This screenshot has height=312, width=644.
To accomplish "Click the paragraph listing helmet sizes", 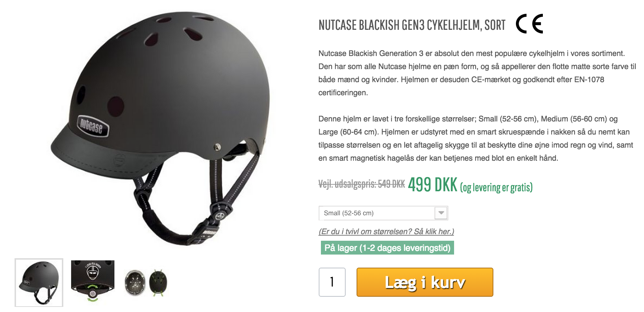I will point(476,139).
